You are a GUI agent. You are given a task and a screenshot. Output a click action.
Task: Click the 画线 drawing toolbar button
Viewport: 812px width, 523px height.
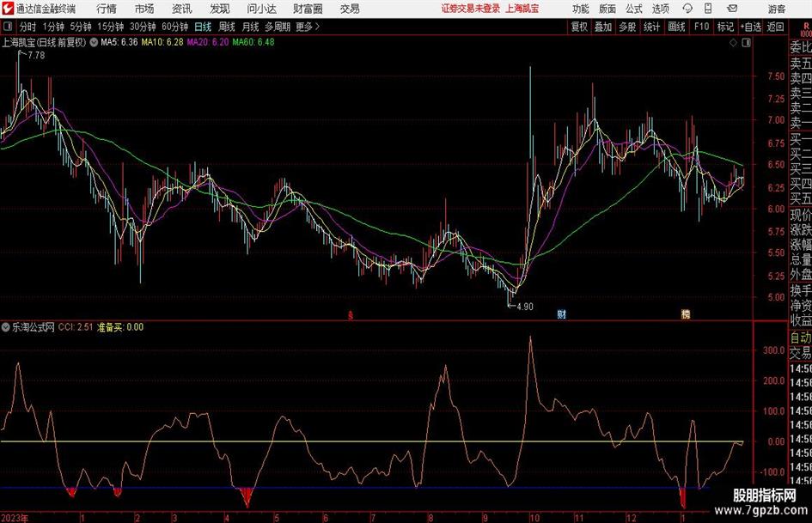(676, 27)
